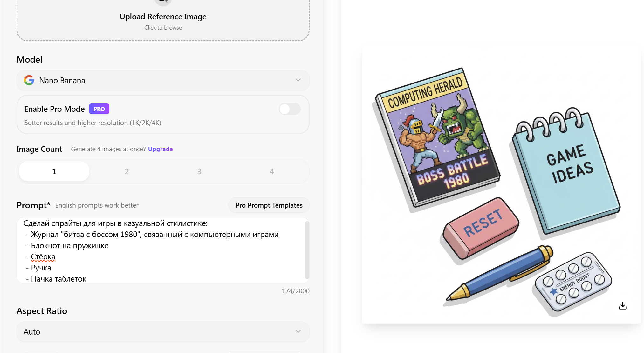644x353 pixels.
Task: Click the Google logo icon in Model field
Action: click(29, 80)
